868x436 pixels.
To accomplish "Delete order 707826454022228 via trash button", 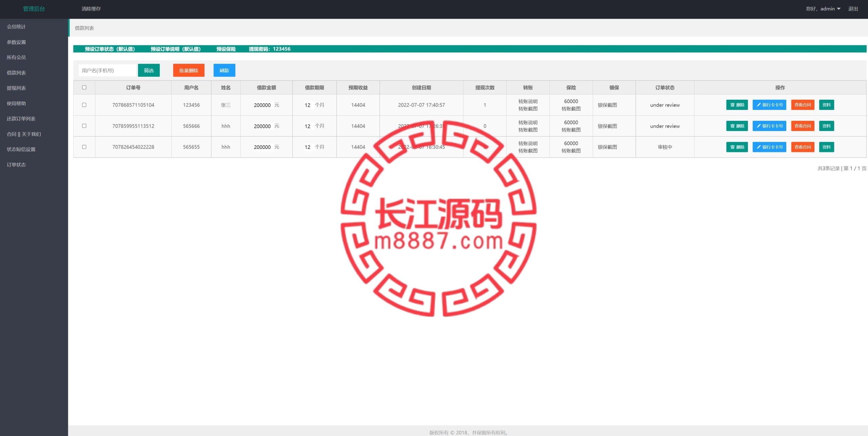I will pos(737,147).
